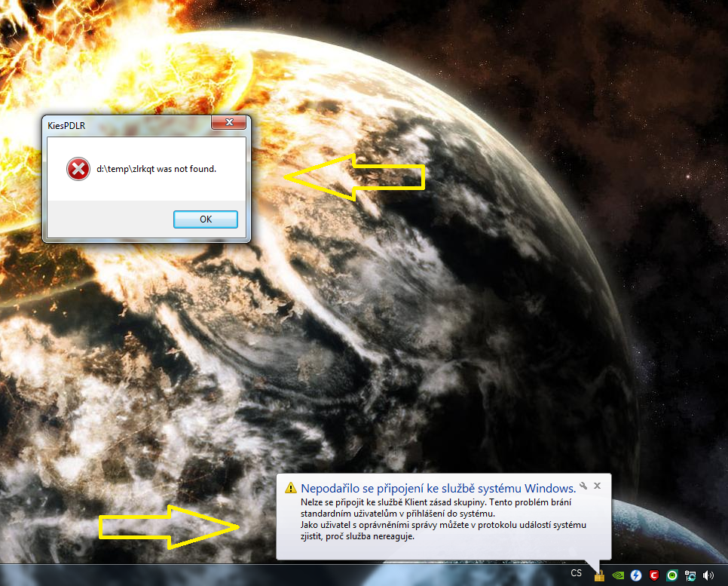The image size is (728, 586).
Task: Click the red error icon in KiesPDLR dialog
Action: [78, 169]
